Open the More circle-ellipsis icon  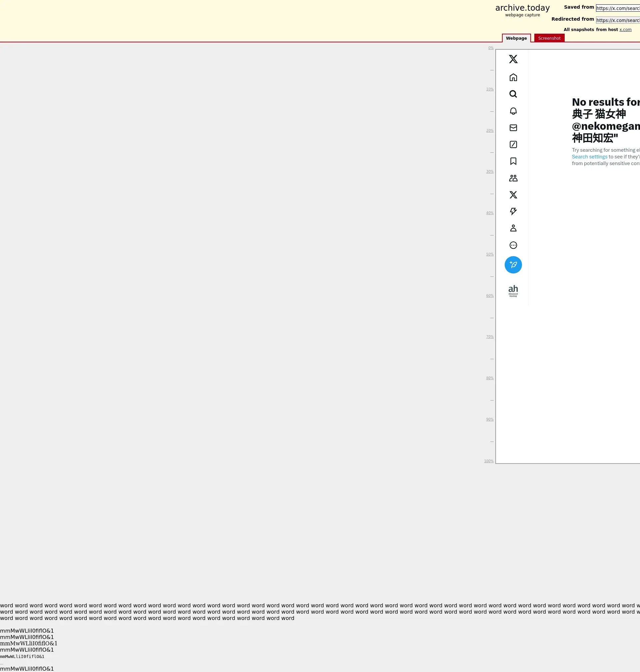tap(513, 245)
